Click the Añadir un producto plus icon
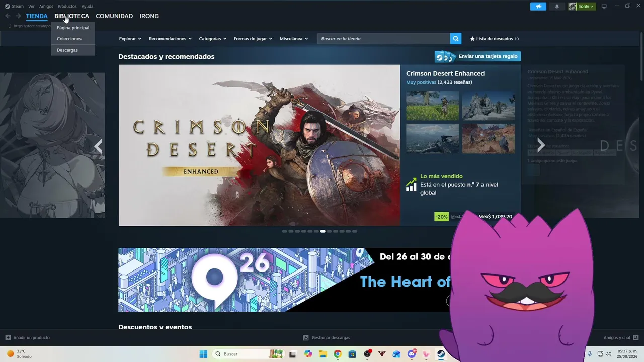Image resolution: width=644 pixels, height=362 pixels. (8, 338)
